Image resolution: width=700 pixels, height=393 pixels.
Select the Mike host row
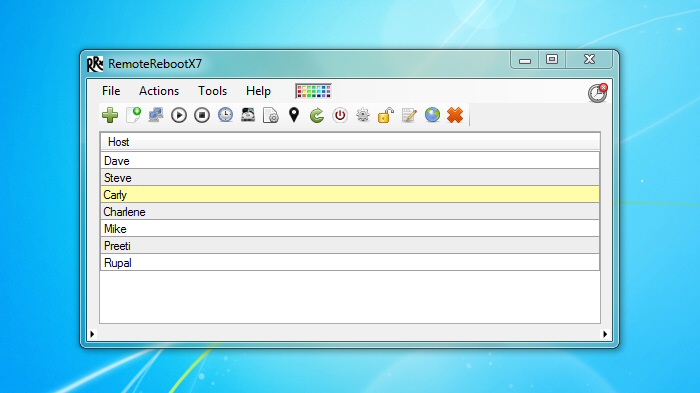(350, 228)
